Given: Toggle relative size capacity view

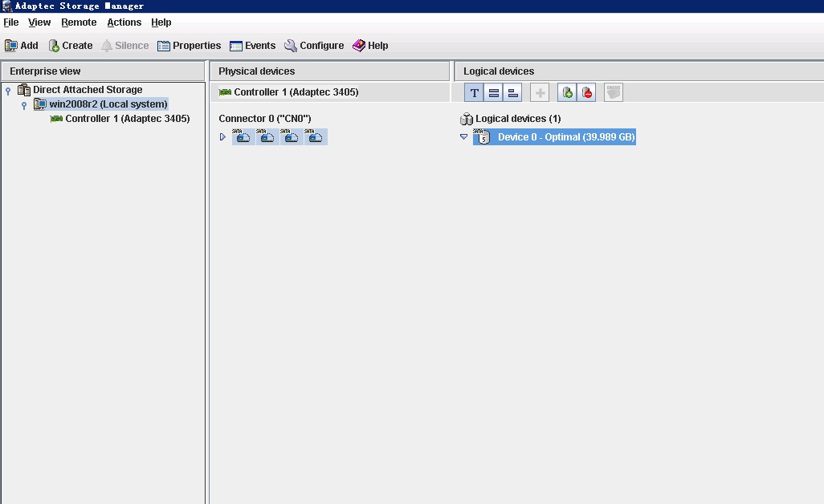Looking at the screenshot, I should point(512,93).
